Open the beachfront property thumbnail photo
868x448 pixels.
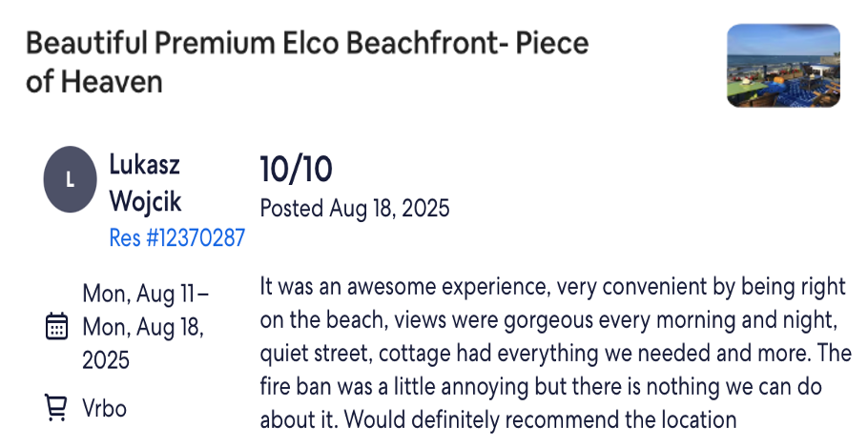(x=783, y=65)
